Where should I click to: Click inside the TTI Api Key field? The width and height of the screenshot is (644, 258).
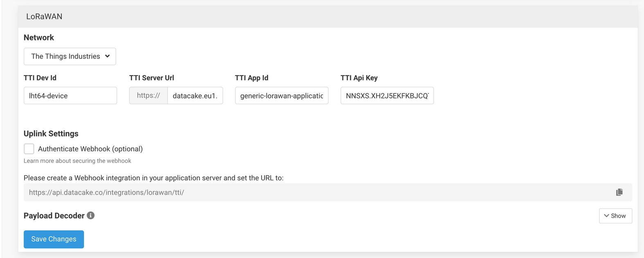tap(387, 95)
